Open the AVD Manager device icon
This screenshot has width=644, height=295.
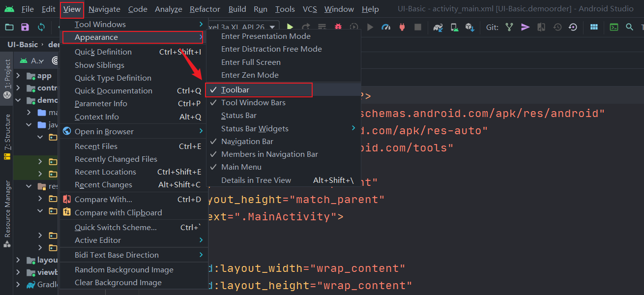pos(454,27)
